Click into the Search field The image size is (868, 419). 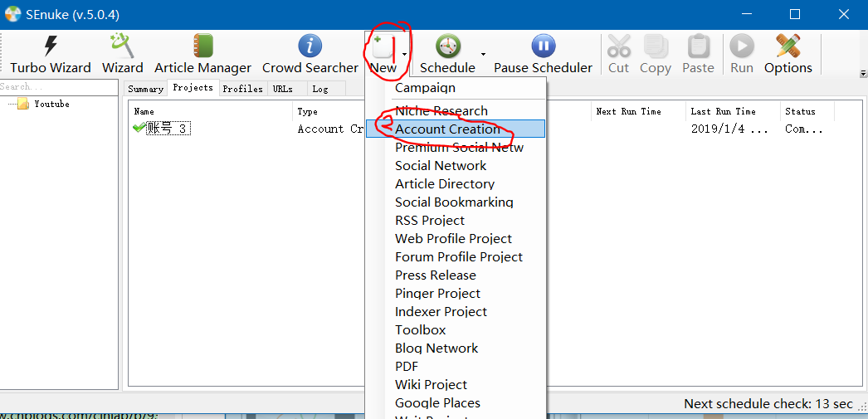(x=59, y=86)
